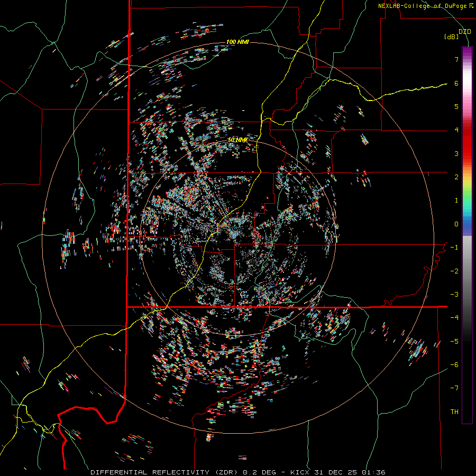Click the 7 dB tick label on the color scale

pos(456,59)
